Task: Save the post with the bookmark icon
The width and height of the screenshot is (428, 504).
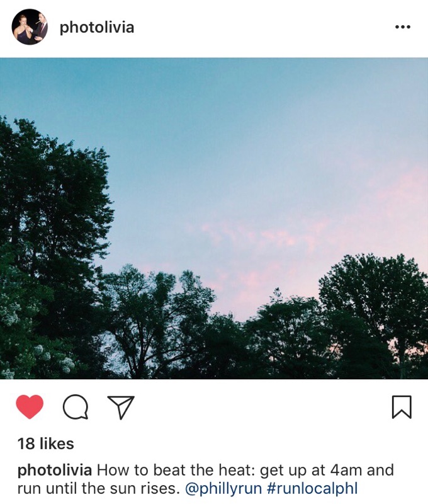Action: point(402,407)
